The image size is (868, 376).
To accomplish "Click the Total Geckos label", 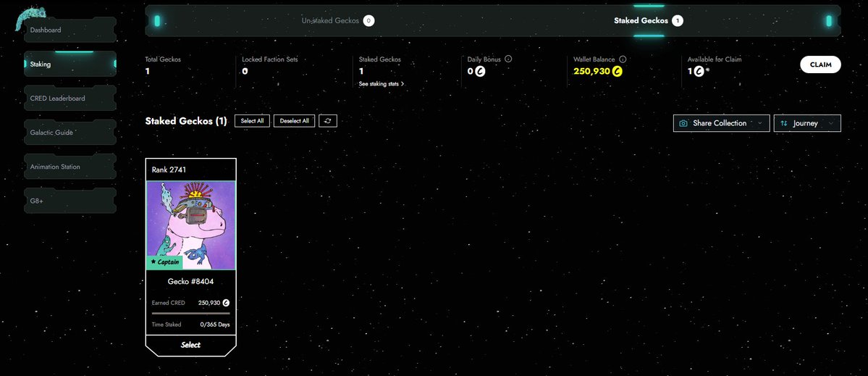I will point(163,59).
